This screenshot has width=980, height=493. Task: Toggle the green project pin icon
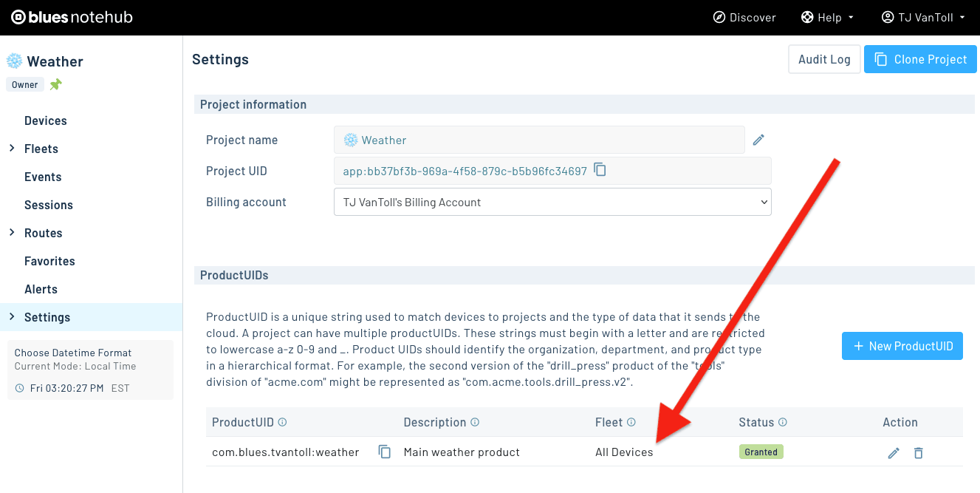tap(55, 85)
